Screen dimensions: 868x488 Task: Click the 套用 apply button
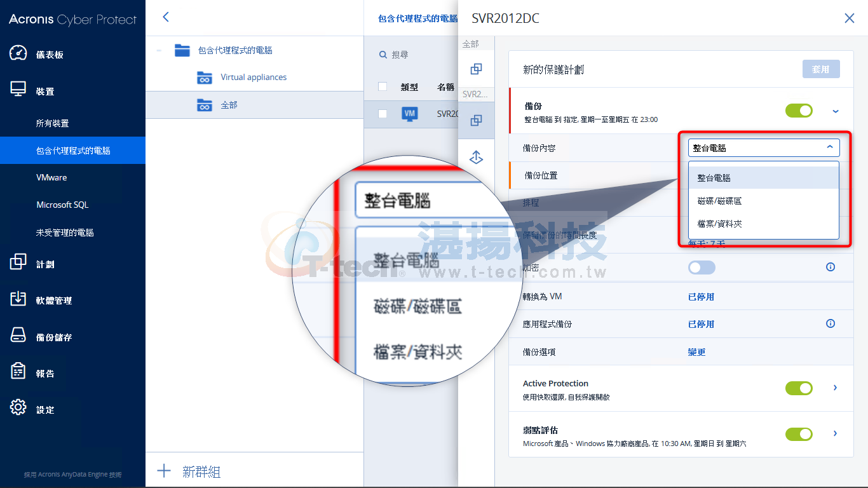821,69
